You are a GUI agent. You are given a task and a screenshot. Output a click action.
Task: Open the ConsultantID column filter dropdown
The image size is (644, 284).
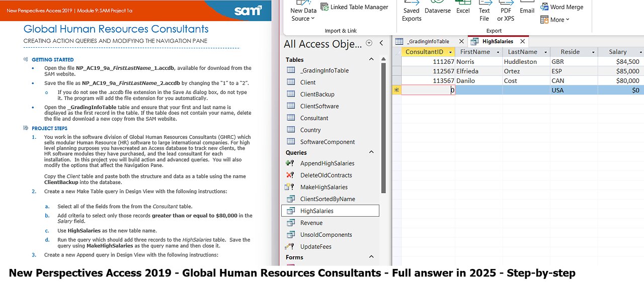click(x=450, y=52)
